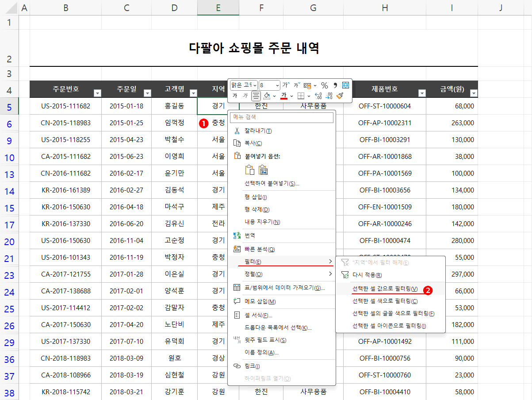Select column header B

click(66, 7)
